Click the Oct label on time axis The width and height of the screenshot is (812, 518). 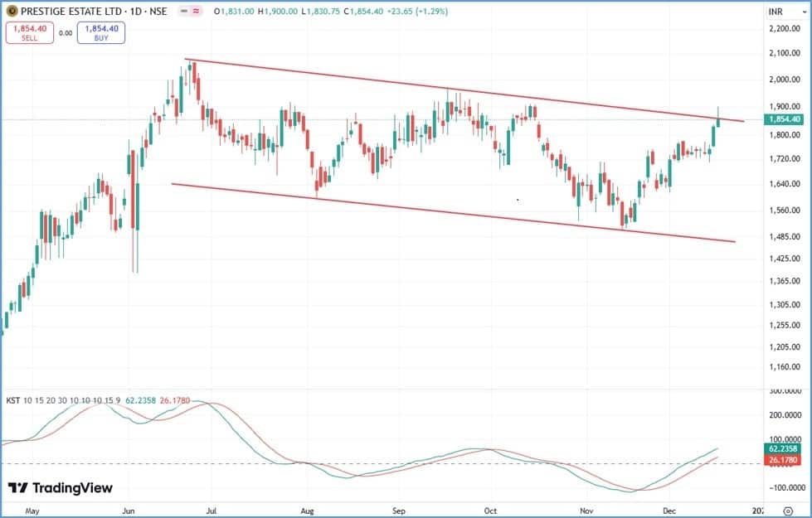pos(490,509)
